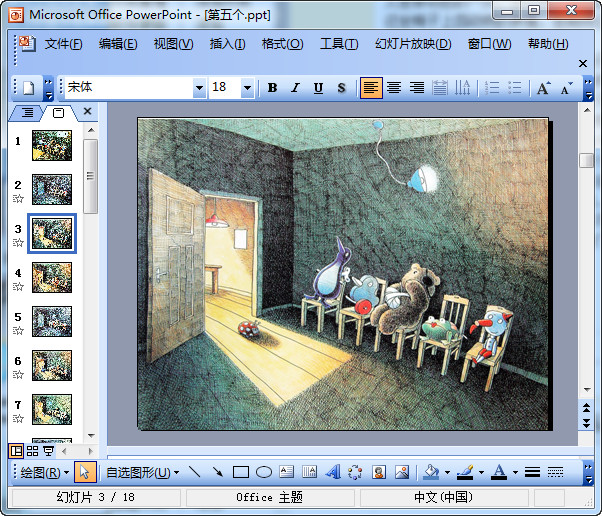Image resolution: width=602 pixels, height=516 pixels.
Task: Select the Line drawing tool
Action: point(195,473)
